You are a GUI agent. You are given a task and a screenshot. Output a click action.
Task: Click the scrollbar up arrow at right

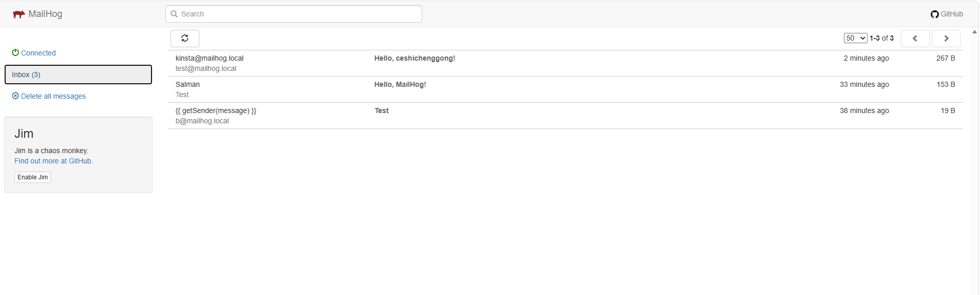pos(974,32)
